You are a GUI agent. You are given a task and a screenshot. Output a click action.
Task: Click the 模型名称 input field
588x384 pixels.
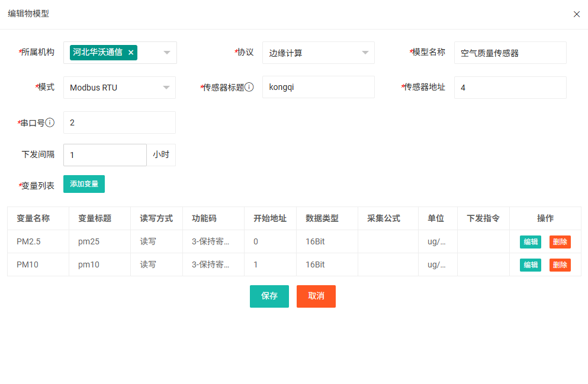pos(510,53)
